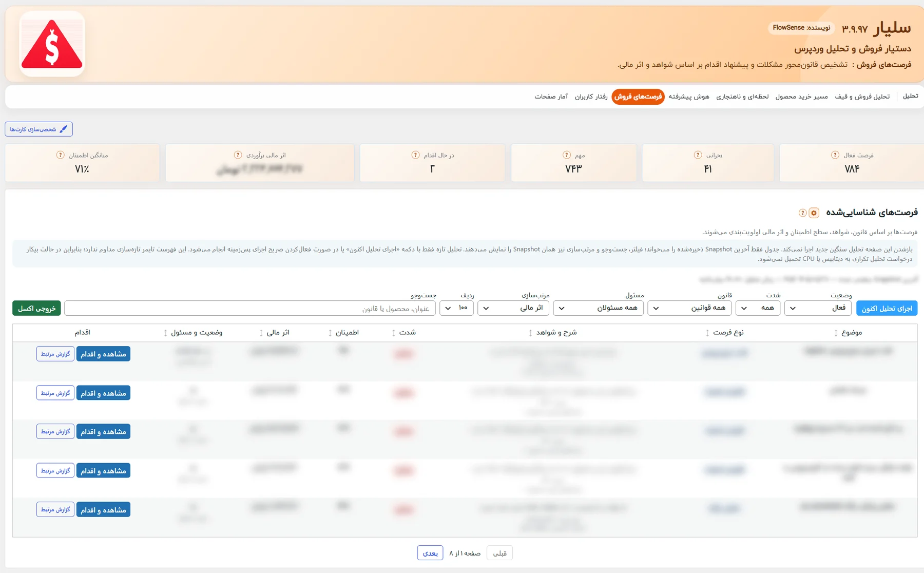924x573 pixels.
Task: Open the ردیف rows-per-page dropdown
Action: click(457, 308)
